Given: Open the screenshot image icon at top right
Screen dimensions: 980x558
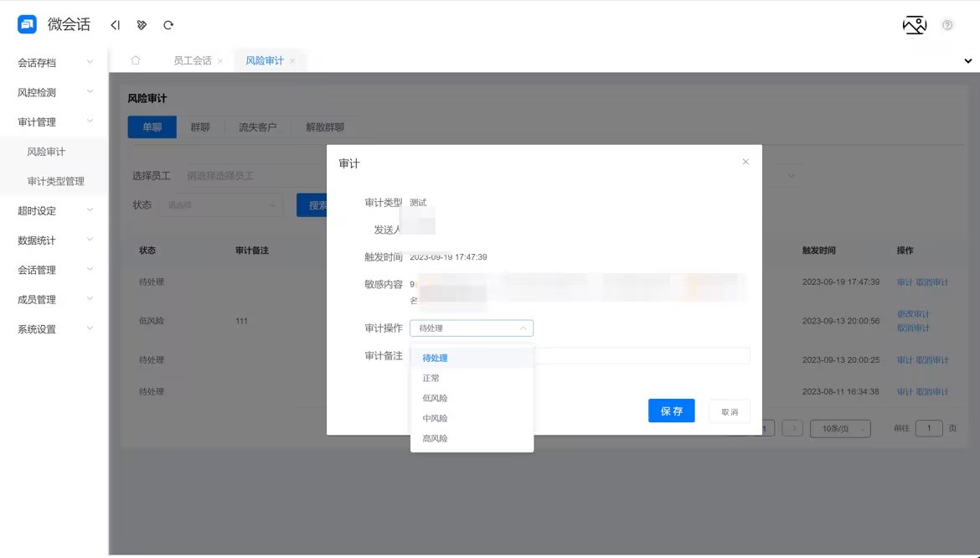Looking at the screenshot, I should (x=915, y=25).
